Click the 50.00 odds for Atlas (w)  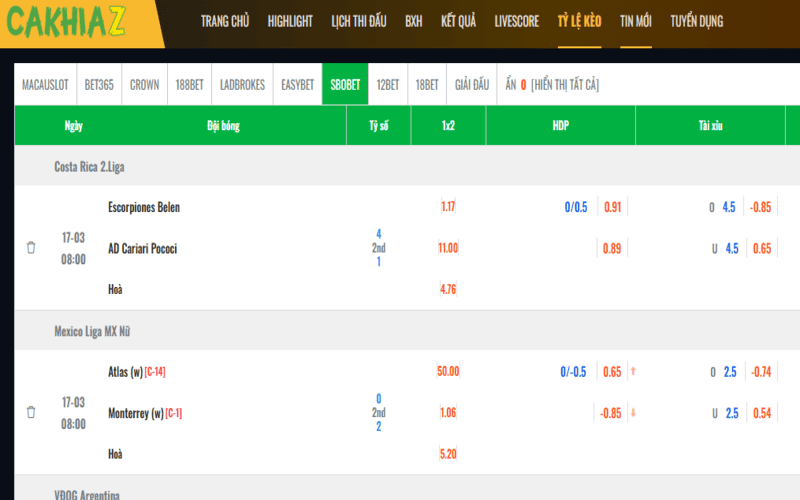pyautogui.click(x=448, y=372)
